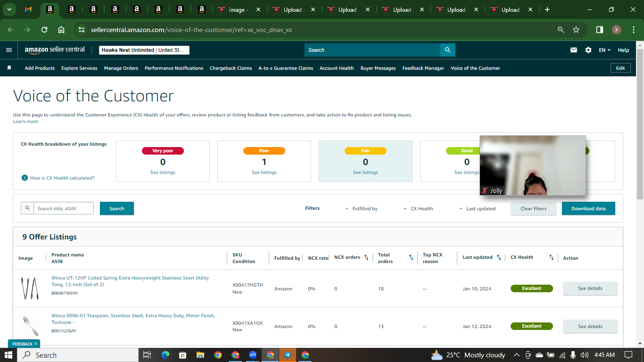Viewport: 644px width, 362px height.
Task: Open Feedback Manager in the nav bar
Action: pos(423,68)
